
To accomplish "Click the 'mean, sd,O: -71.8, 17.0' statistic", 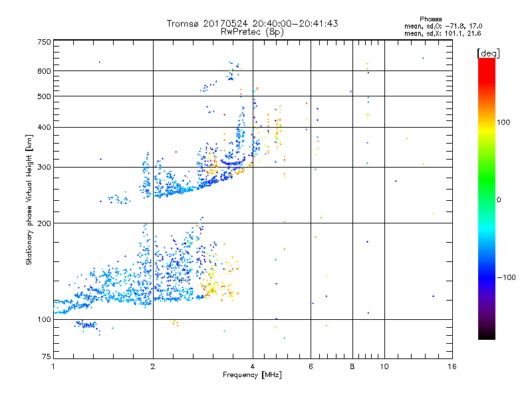I will (x=443, y=26).
